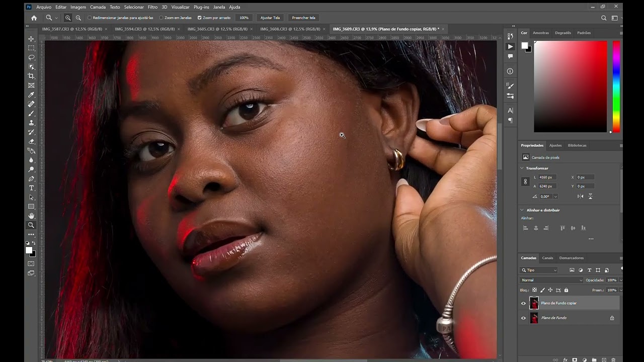Switch to the Canais tab
This screenshot has height=362, width=644.
547,258
